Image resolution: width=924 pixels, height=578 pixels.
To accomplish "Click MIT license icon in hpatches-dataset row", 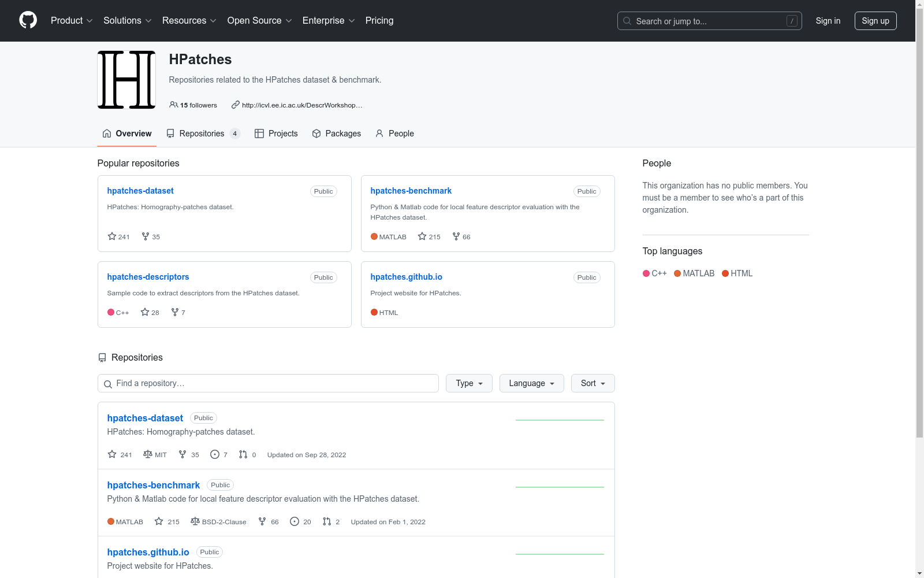I will point(148,454).
